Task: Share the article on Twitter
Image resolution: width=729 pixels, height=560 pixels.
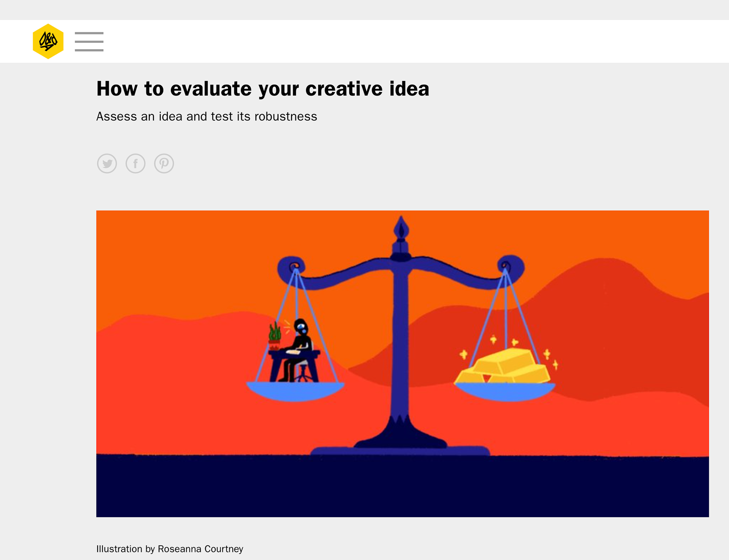Action: point(107,164)
